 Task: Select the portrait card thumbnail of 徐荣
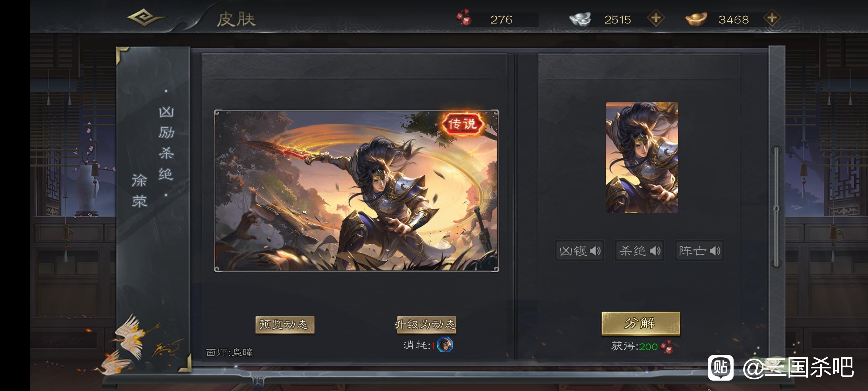click(x=642, y=157)
